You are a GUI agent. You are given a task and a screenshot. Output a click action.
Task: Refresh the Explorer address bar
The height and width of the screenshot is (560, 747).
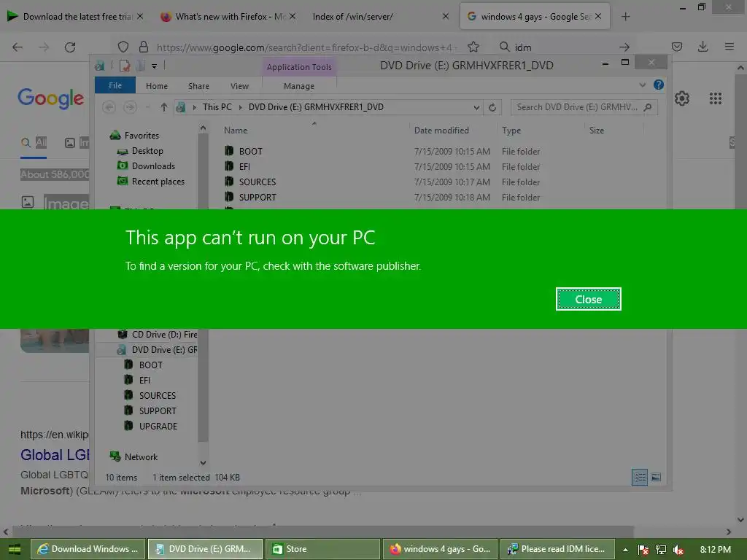pos(492,107)
